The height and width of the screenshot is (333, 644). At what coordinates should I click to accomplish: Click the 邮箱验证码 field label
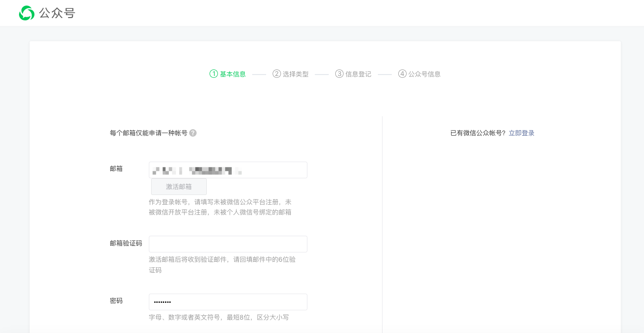coord(126,243)
